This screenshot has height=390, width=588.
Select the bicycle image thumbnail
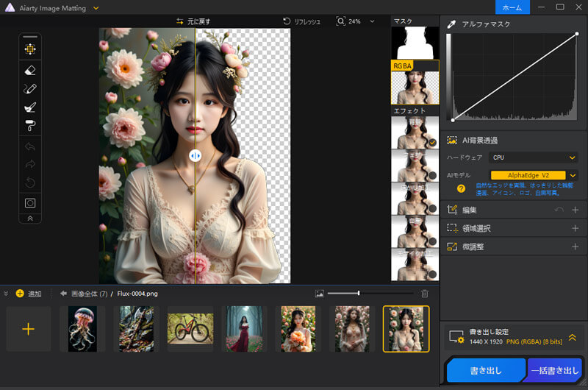click(190, 329)
